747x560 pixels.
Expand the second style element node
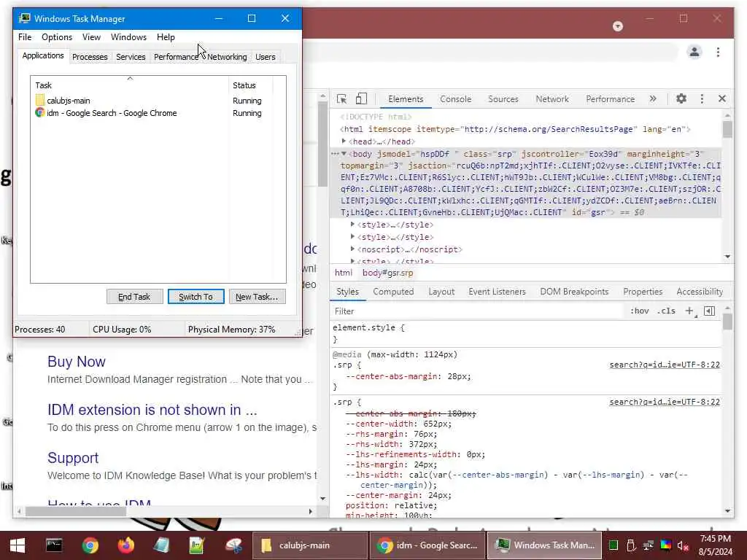pos(352,237)
